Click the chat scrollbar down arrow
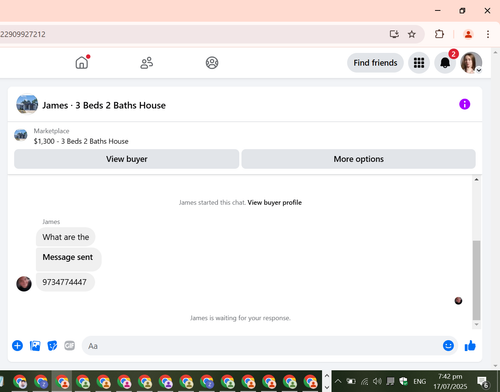Image resolution: width=500 pixels, height=392 pixels. [x=477, y=324]
